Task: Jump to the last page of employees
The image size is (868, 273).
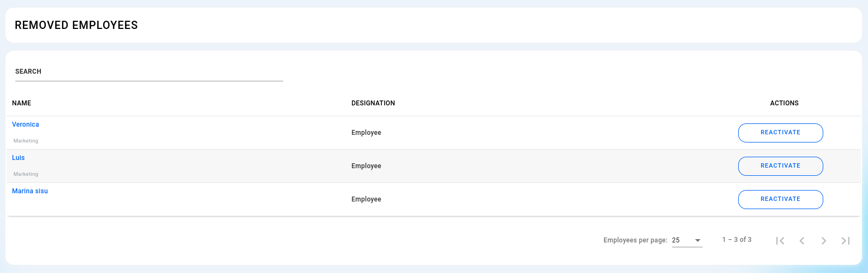Action: click(x=846, y=241)
